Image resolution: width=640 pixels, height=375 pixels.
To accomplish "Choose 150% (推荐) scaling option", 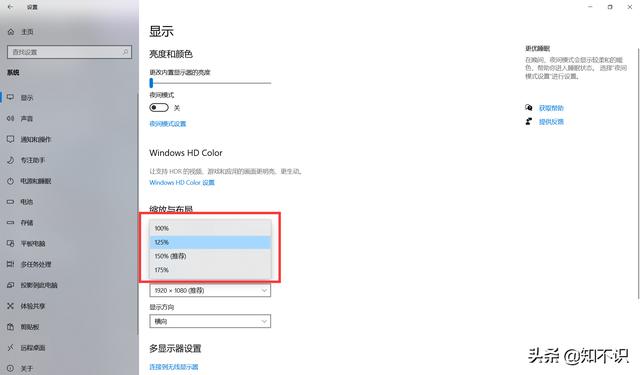I will click(210, 256).
